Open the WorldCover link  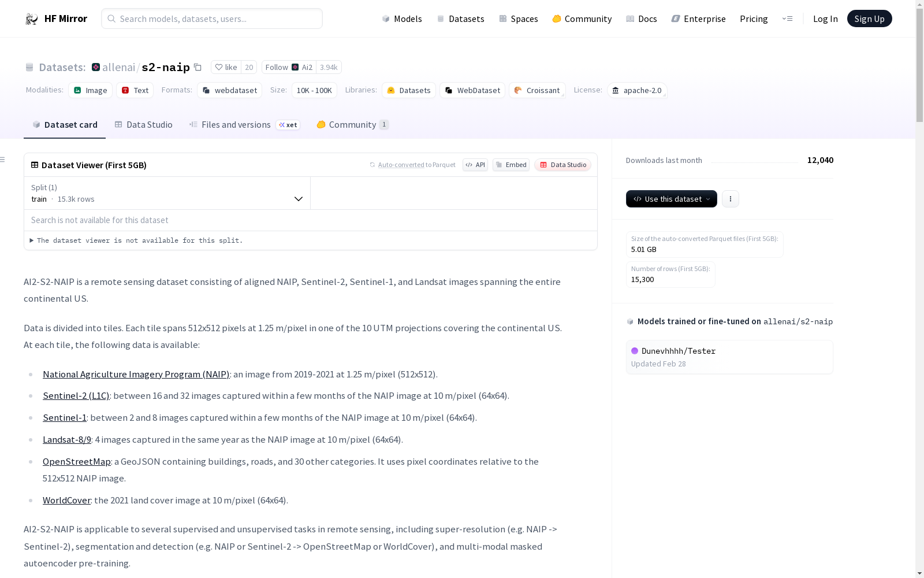pyautogui.click(x=66, y=500)
